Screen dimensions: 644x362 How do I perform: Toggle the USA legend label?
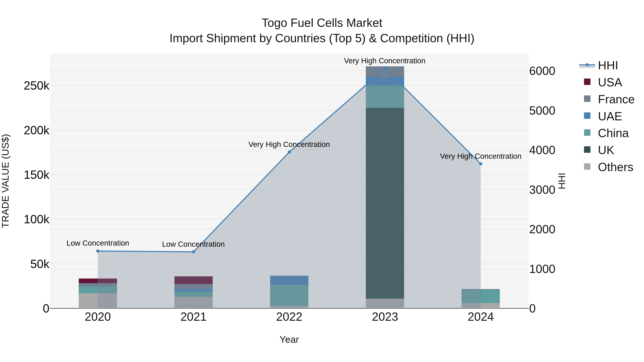tap(610, 82)
